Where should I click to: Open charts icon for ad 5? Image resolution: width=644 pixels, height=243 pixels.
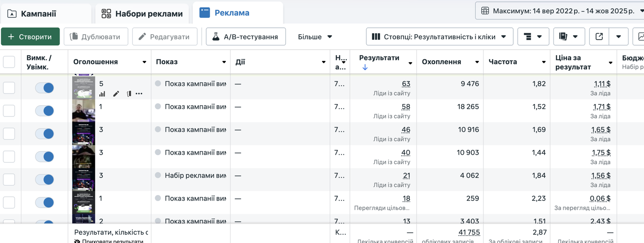click(x=102, y=94)
